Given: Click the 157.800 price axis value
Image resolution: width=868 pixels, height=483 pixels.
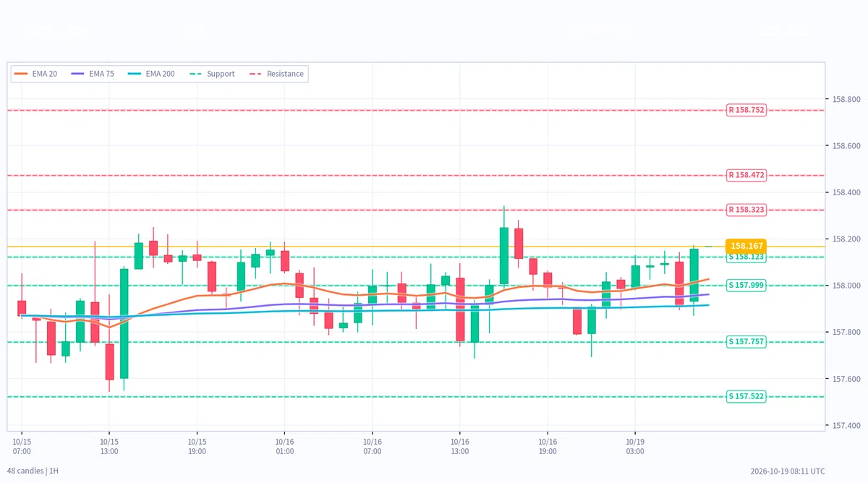Looking at the screenshot, I should pos(846,333).
